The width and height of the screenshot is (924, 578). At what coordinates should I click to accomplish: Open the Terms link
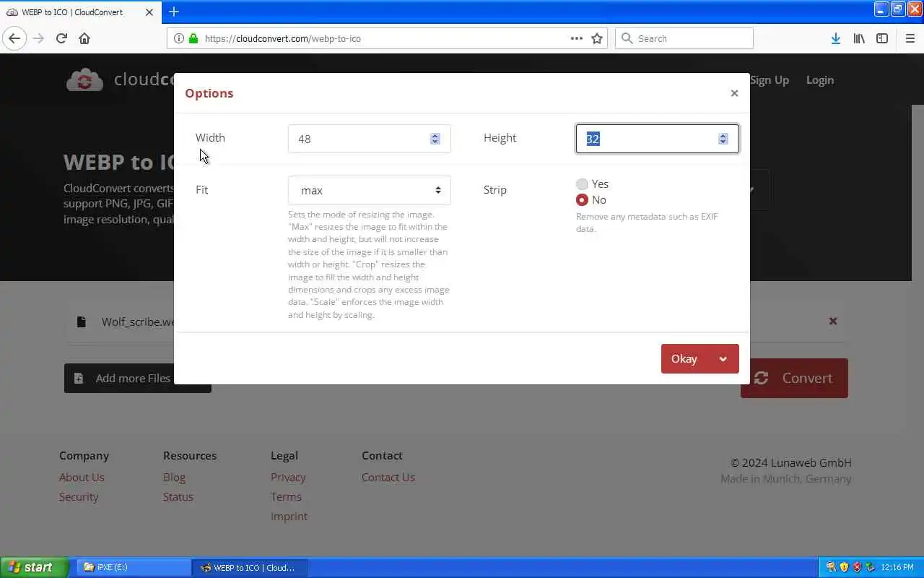[x=286, y=497]
